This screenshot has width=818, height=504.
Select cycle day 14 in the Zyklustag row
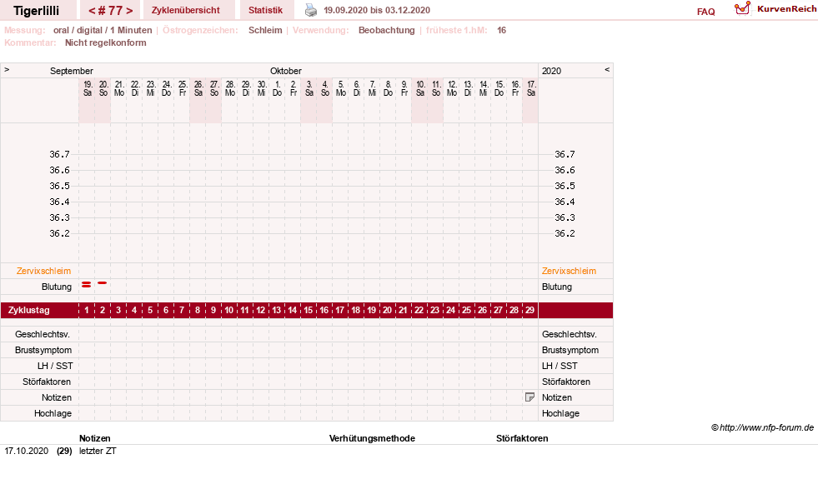tap(292, 310)
